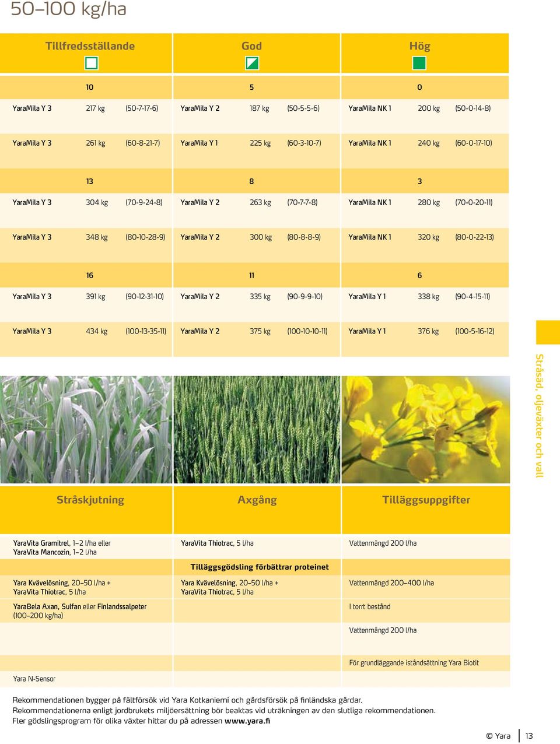Click the value 375 kg

tap(260, 331)
